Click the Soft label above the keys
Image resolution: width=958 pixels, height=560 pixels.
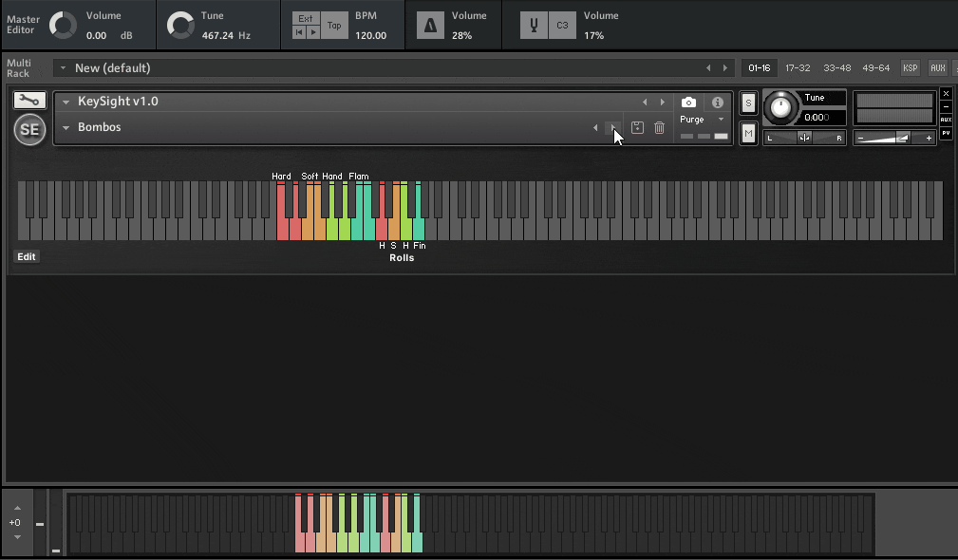(310, 176)
